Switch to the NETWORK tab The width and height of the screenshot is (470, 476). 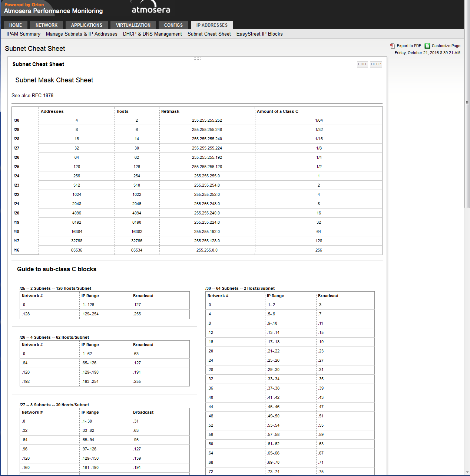(47, 25)
